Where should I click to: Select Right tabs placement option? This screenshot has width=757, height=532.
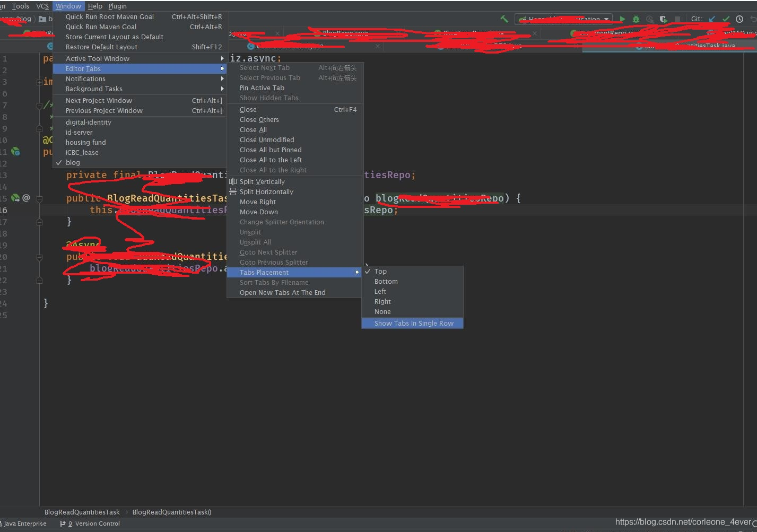coord(412,301)
